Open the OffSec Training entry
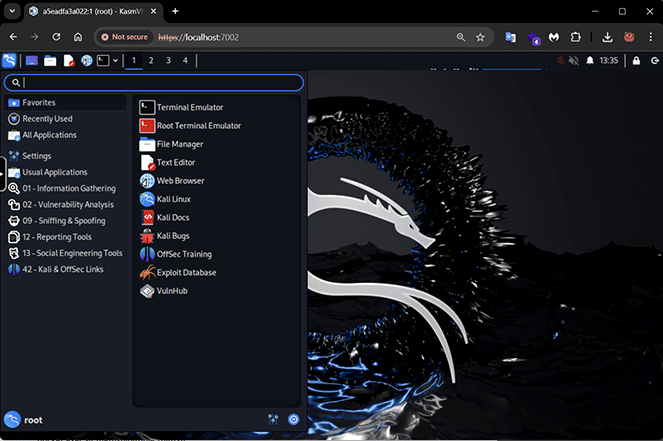This screenshot has height=441, width=663. [184, 254]
